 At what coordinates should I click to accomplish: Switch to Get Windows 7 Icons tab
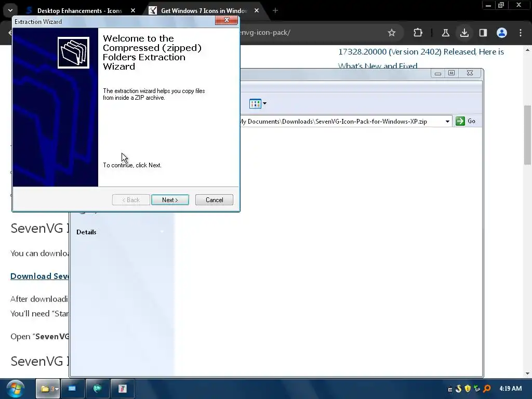204,10
